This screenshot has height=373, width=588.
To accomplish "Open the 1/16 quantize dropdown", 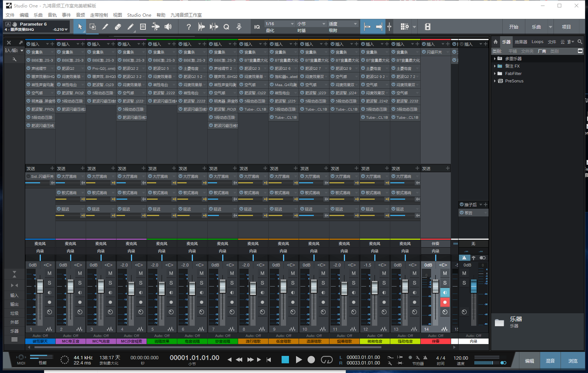I will [279, 24].
